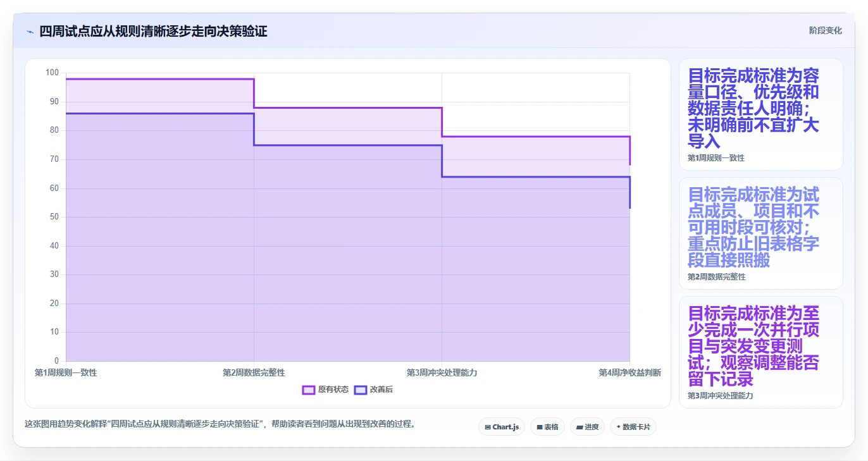Select the 第3周冲突处理能力 data card
The width and height of the screenshot is (868, 461).
pos(760,352)
